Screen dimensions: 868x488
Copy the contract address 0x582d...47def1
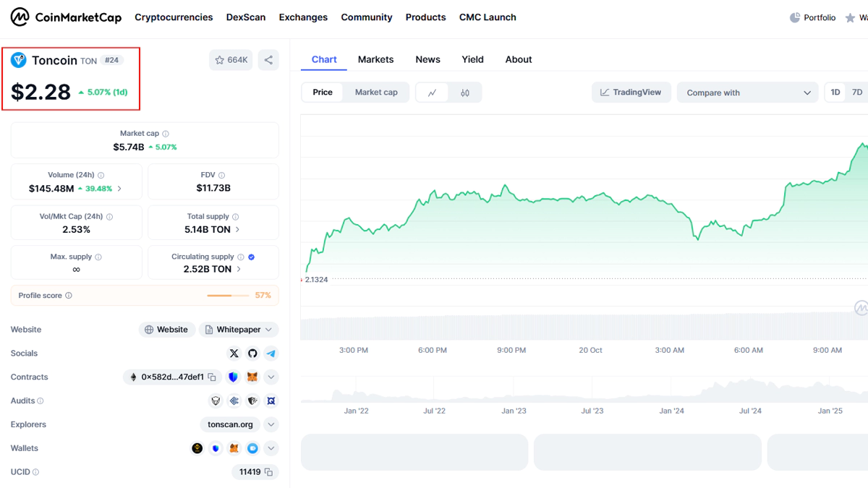click(x=212, y=377)
